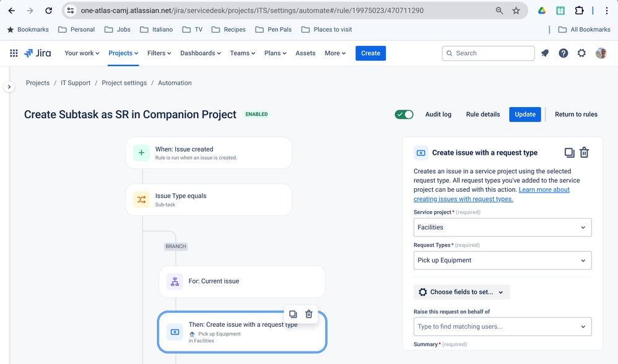Bookmark this page with the star icon
Screen dimensions: 618x364
(516, 11)
